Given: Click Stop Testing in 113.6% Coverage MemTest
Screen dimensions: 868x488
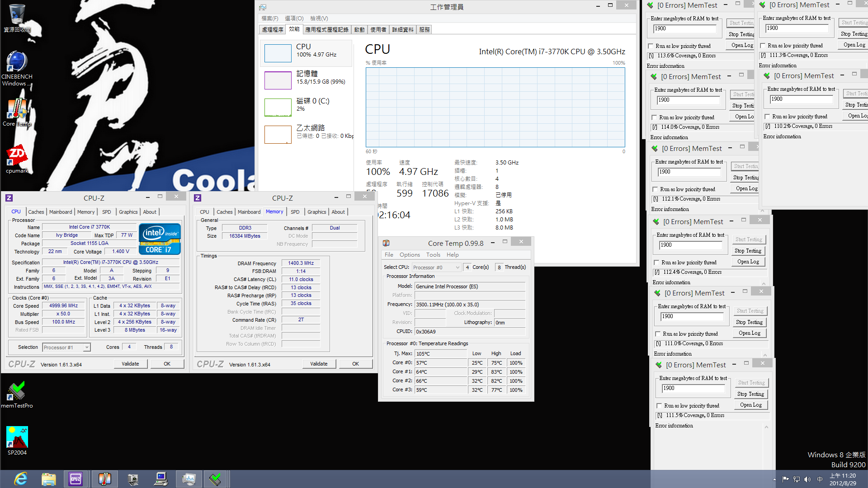Looking at the screenshot, I should click(x=741, y=34).
